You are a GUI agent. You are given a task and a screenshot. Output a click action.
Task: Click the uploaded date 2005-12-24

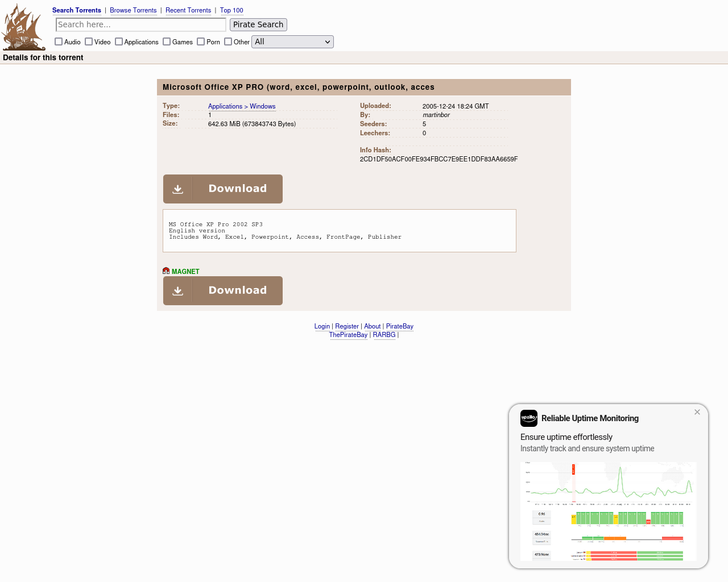click(x=456, y=106)
